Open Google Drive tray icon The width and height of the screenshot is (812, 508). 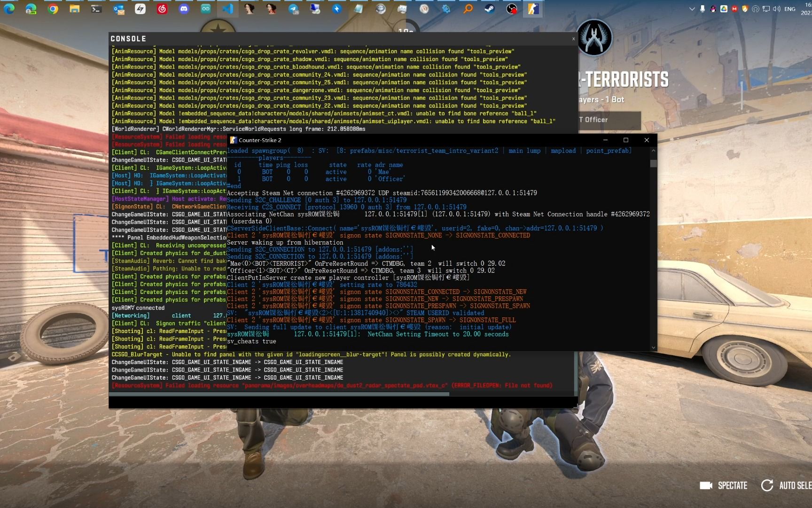(724, 8)
